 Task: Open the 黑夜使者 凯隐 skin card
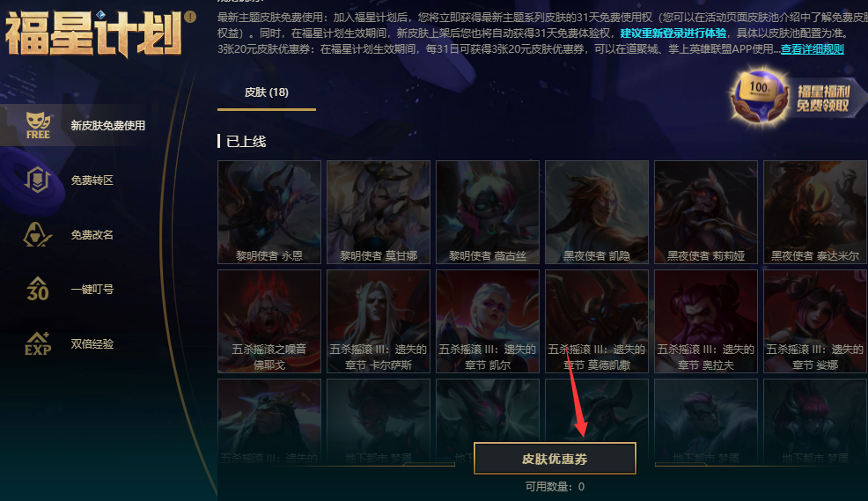tap(597, 212)
